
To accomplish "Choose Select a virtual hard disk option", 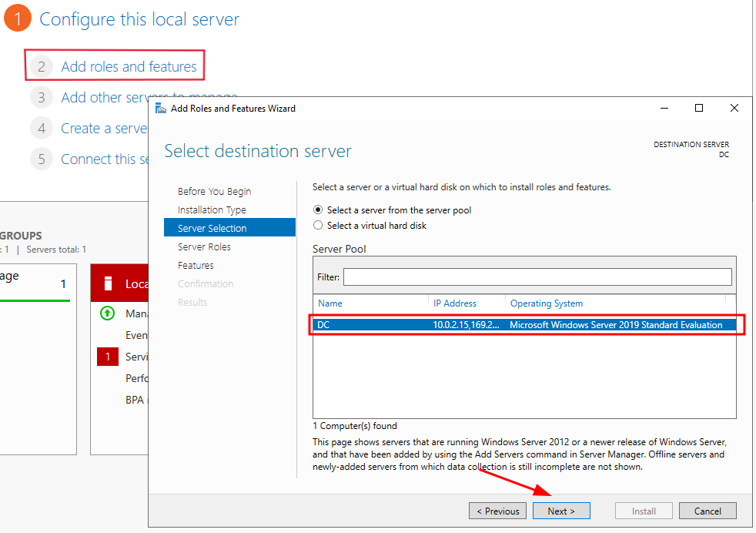I will click(x=319, y=226).
